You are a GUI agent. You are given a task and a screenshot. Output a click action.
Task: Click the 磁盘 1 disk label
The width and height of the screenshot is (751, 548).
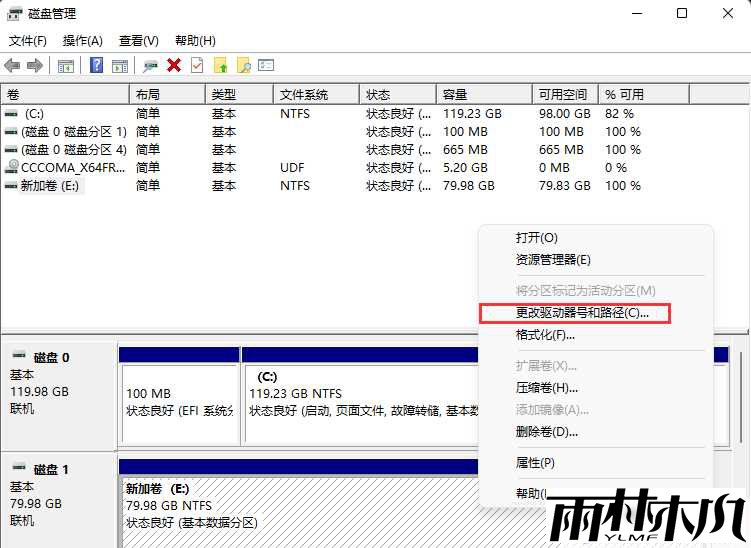pos(51,470)
